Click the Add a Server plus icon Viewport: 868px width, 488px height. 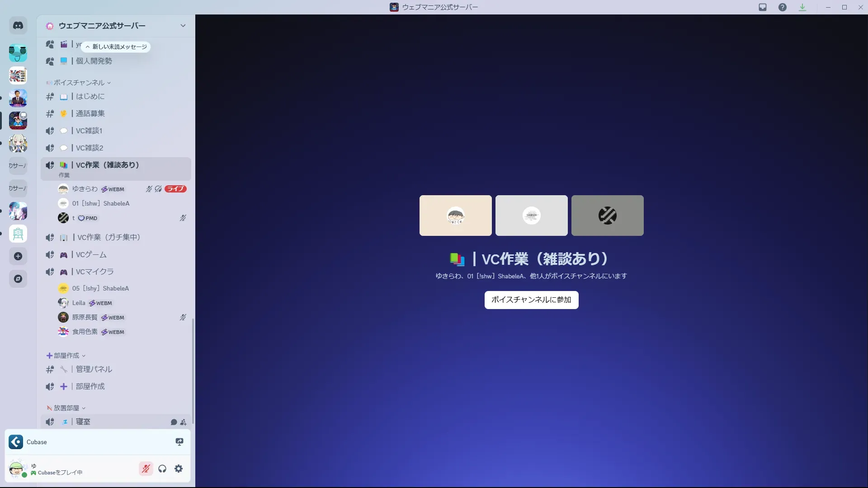click(x=18, y=256)
